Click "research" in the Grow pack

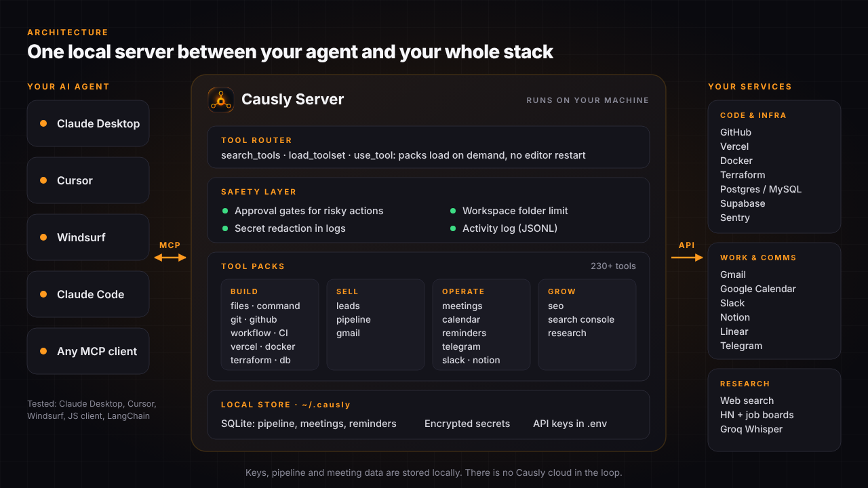[567, 333]
